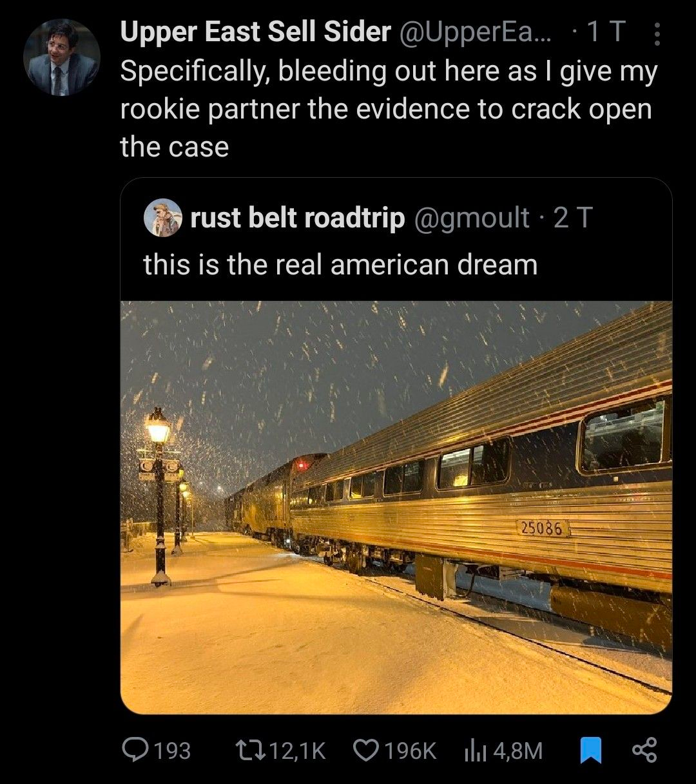Image resolution: width=696 pixels, height=784 pixels.
Task: View tweet analytics bar chart icon
Action: click(475, 750)
